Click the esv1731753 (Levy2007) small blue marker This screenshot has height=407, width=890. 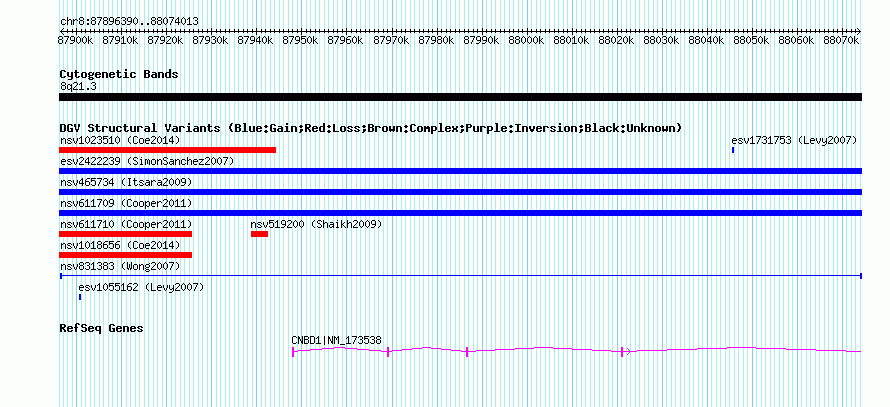coord(733,150)
